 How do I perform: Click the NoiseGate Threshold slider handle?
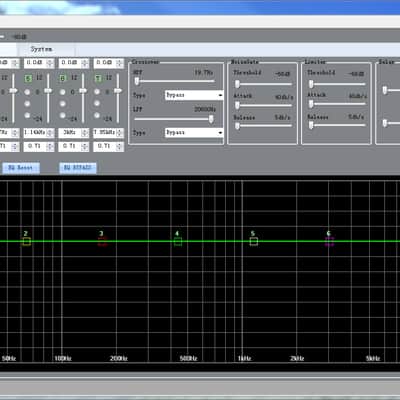click(x=237, y=84)
